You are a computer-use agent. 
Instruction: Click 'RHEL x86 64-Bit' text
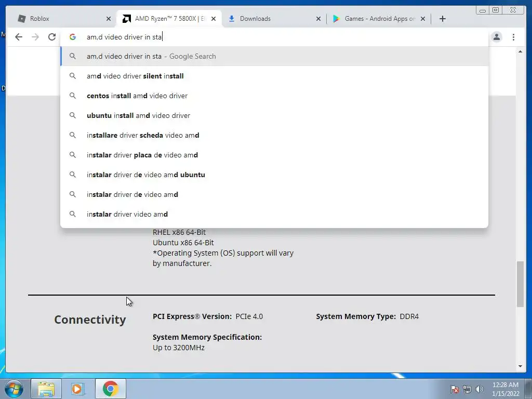(179, 232)
